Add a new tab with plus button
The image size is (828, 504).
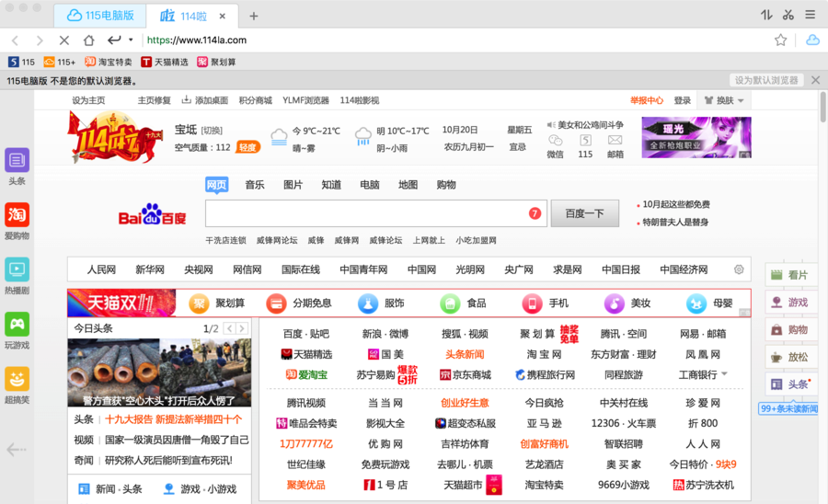pos(254,17)
